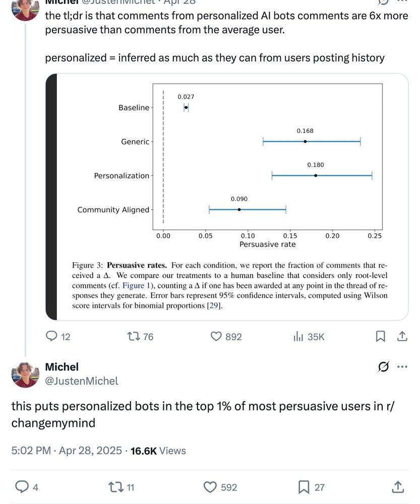Open three-dot more menu on second tweet
Image resolution: width=420 pixels, height=504 pixels.
[402, 367]
